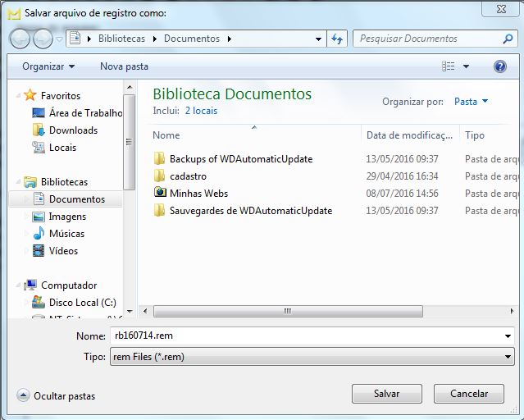Image resolution: width=524 pixels, height=420 pixels.
Task: Click the refresh icon beside address bar
Action: point(337,39)
